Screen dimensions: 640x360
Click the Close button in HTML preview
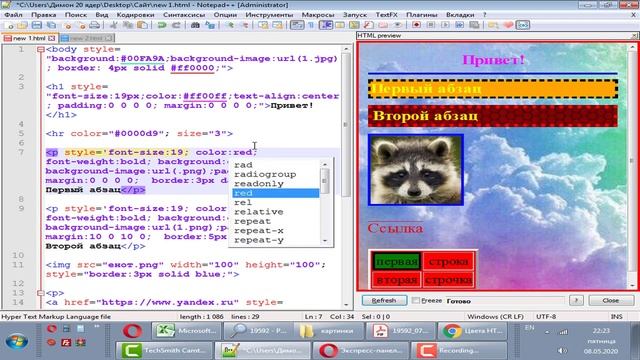(611, 300)
